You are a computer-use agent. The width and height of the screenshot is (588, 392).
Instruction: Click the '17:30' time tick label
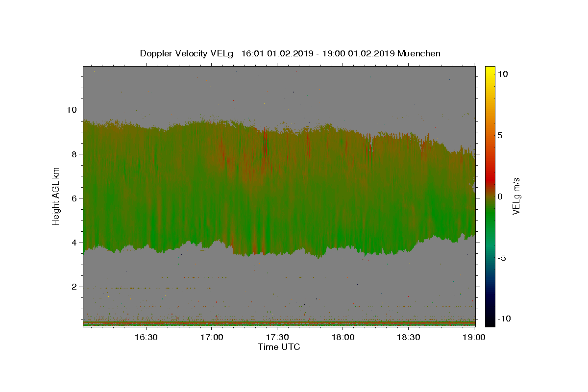pos(277,338)
